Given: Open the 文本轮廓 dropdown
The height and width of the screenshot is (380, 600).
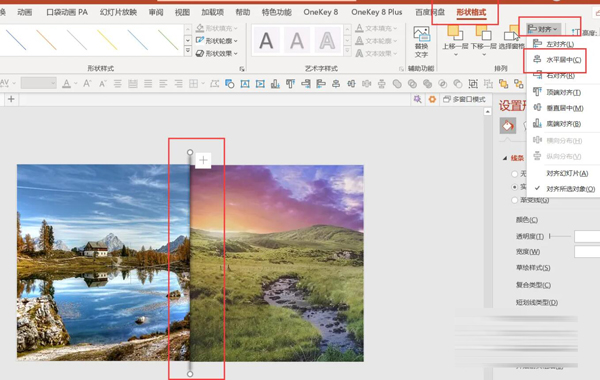Looking at the screenshot, I should (x=377, y=41).
